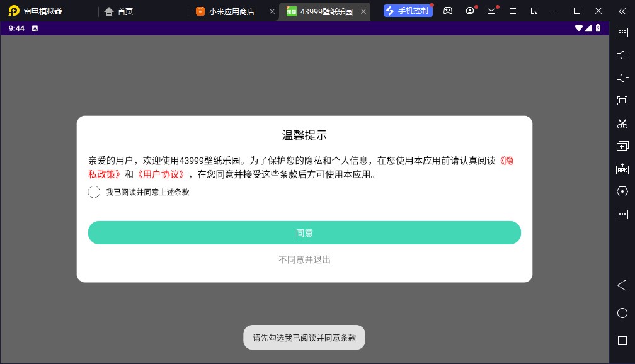The height and width of the screenshot is (364, 635).
Task: Click the keyboard indicator in status bar
Action: click(35, 28)
